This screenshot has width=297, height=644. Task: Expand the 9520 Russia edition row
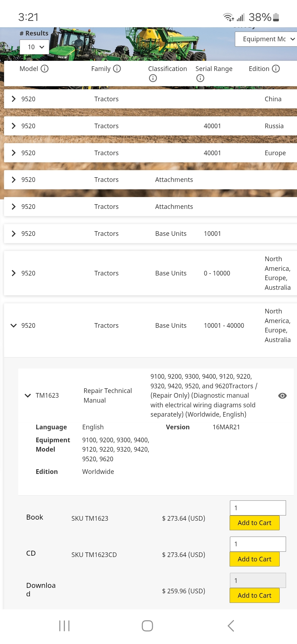pos(13,126)
